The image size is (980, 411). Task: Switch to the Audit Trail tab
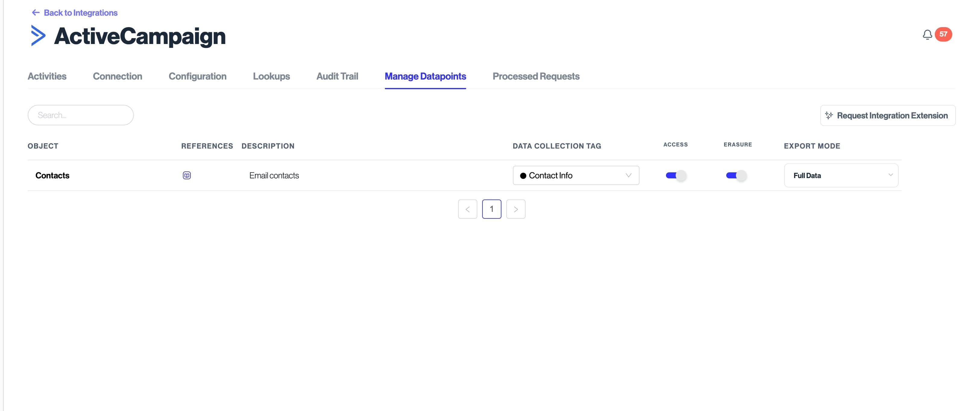[337, 76]
